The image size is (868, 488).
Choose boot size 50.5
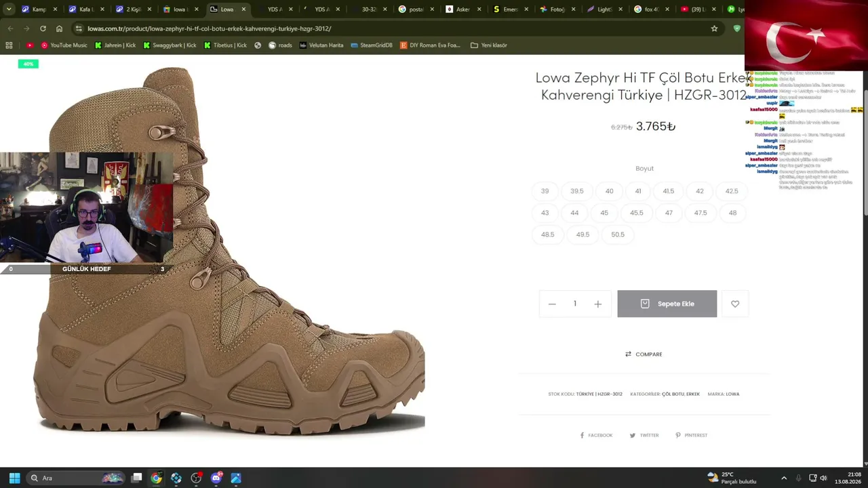click(618, 235)
